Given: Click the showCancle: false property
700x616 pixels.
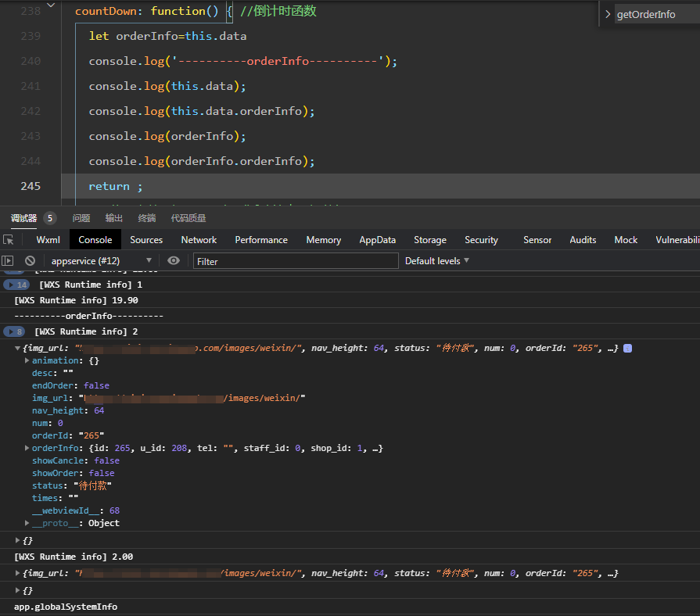Looking at the screenshot, I should (75, 460).
